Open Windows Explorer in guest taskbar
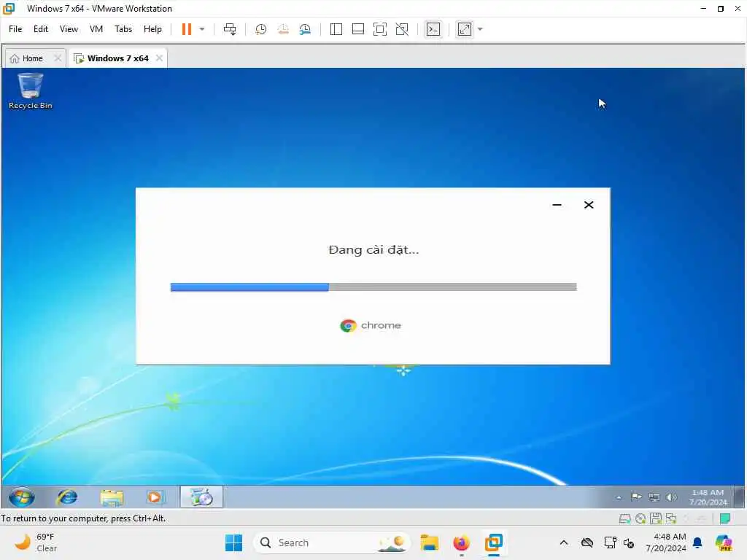 [112, 497]
